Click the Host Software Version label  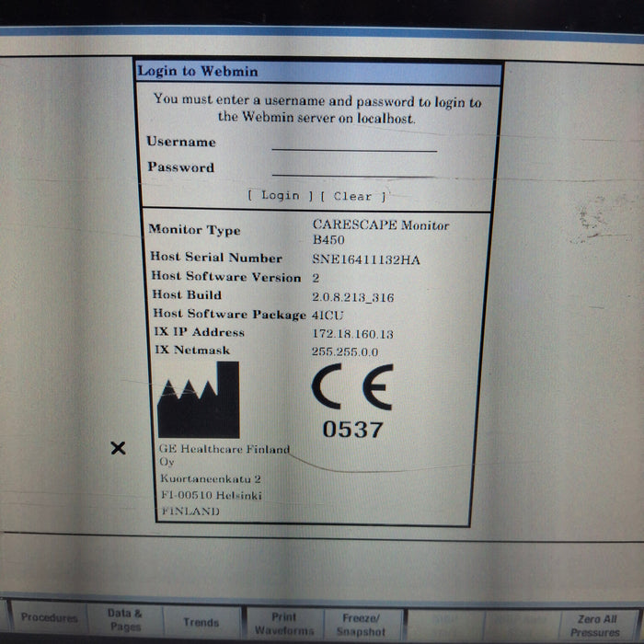coord(226,277)
